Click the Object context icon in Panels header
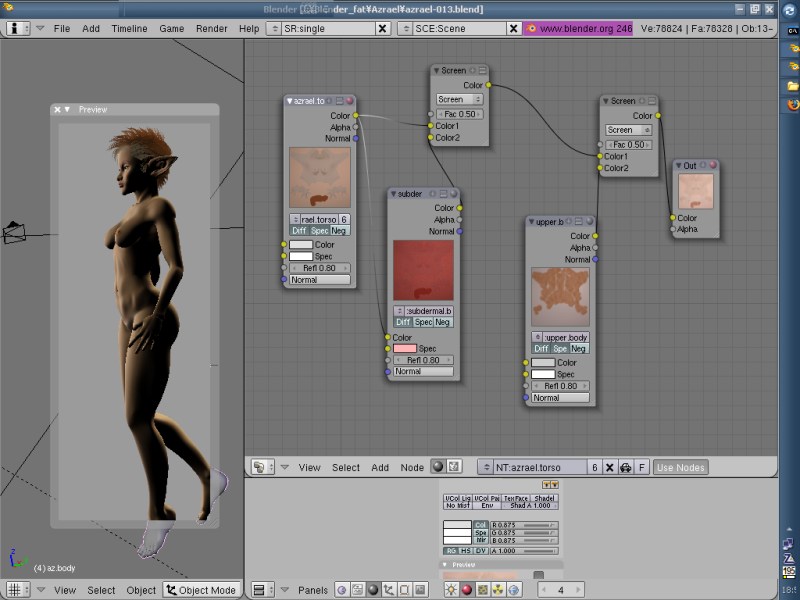This screenshot has width=800, height=600. pyautogui.click(x=389, y=590)
